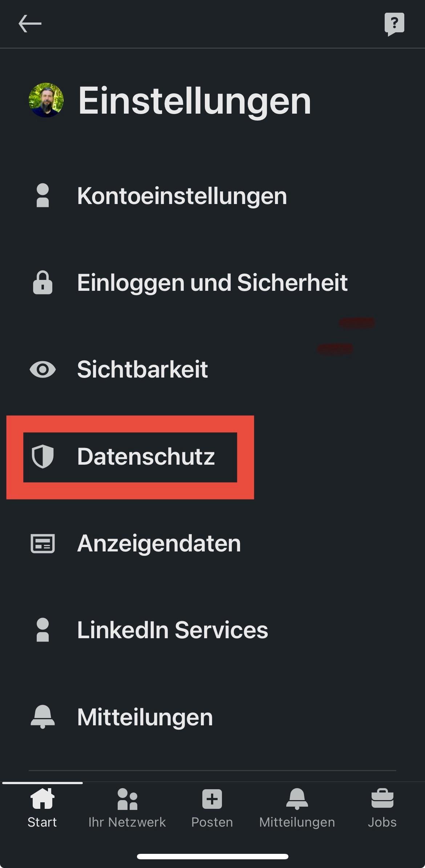This screenshot has height=868, width=425.
Task: Tap the profile picture thumbnail
Action: 46,100
